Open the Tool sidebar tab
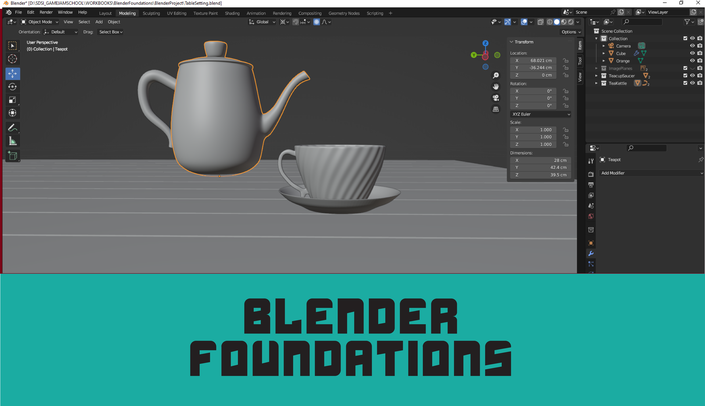Screen dimensions: 705x406 580,60
